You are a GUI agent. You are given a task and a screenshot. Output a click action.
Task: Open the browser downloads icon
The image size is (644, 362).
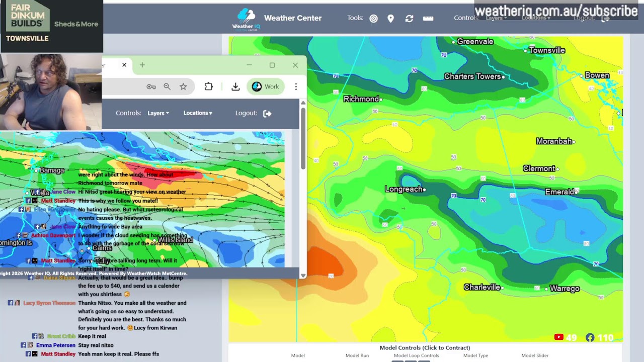point(235,86)
